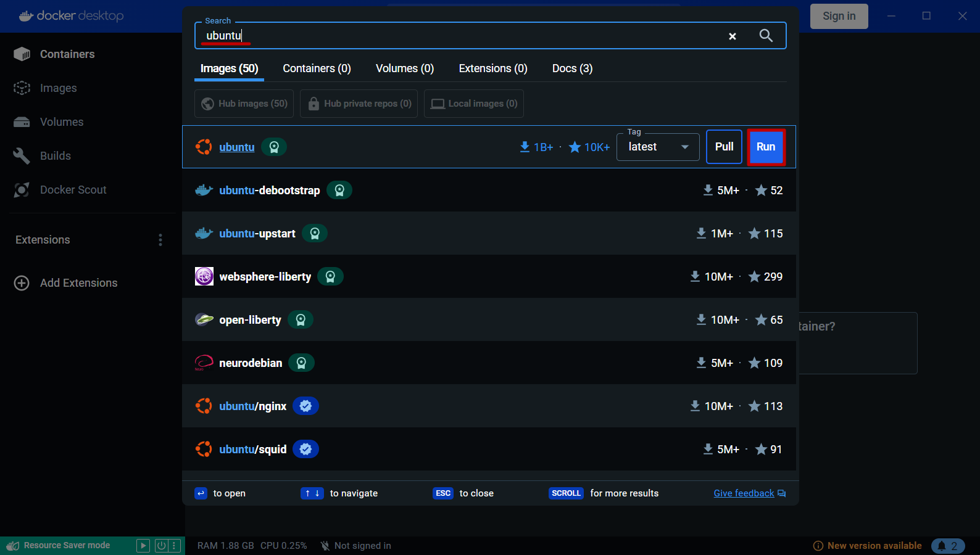980x555 pixels.
Task: Click the open-liberty logo icon
Action: click(204, 319)
